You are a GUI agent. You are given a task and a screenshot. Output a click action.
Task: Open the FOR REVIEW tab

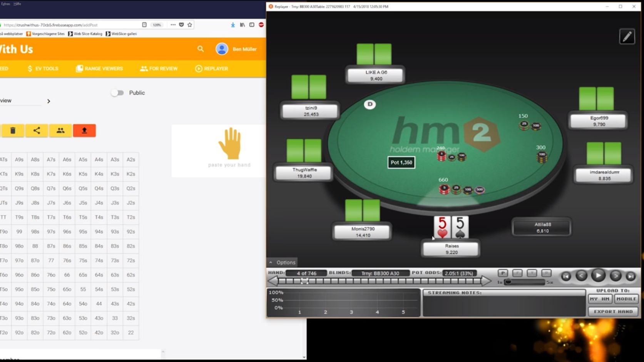coord(159,68)
